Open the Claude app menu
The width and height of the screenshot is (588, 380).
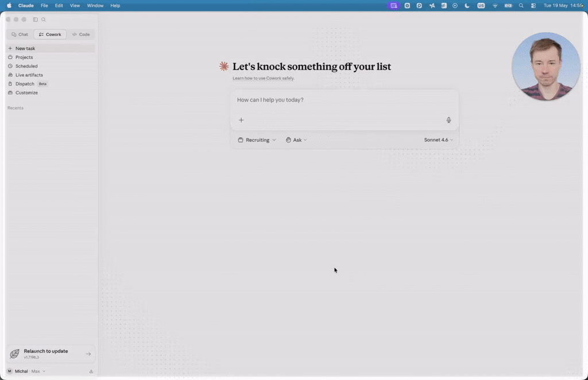(26, 6)
